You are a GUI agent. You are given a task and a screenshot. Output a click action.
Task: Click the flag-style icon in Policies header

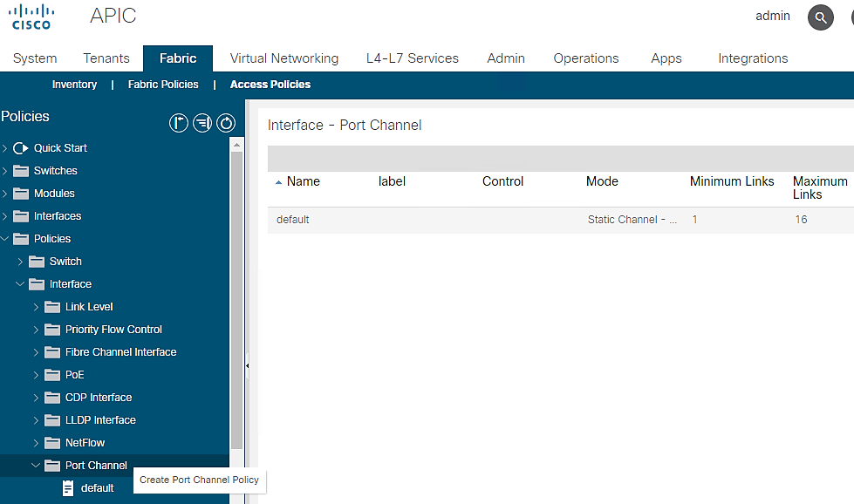(179, 124)
